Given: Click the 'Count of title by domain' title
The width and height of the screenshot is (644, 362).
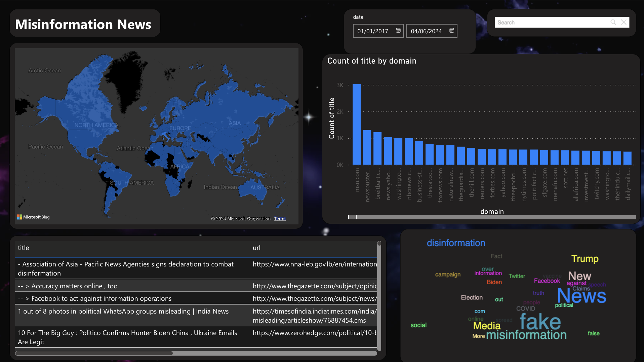Looking at the screenshot, I should pyautogui.click(x=372, y=61).
